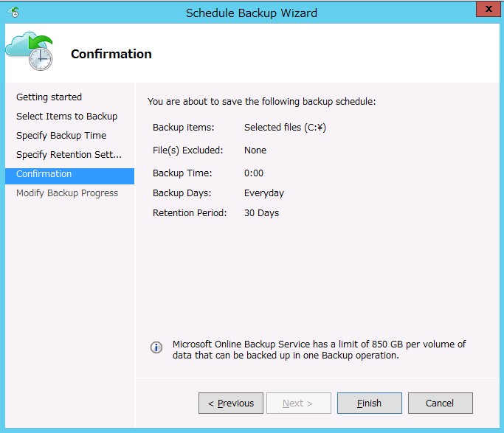This screenshot has width=504, height=433.
Task: Click the 30 Days Retention Period value
Action: pos(261,213)
